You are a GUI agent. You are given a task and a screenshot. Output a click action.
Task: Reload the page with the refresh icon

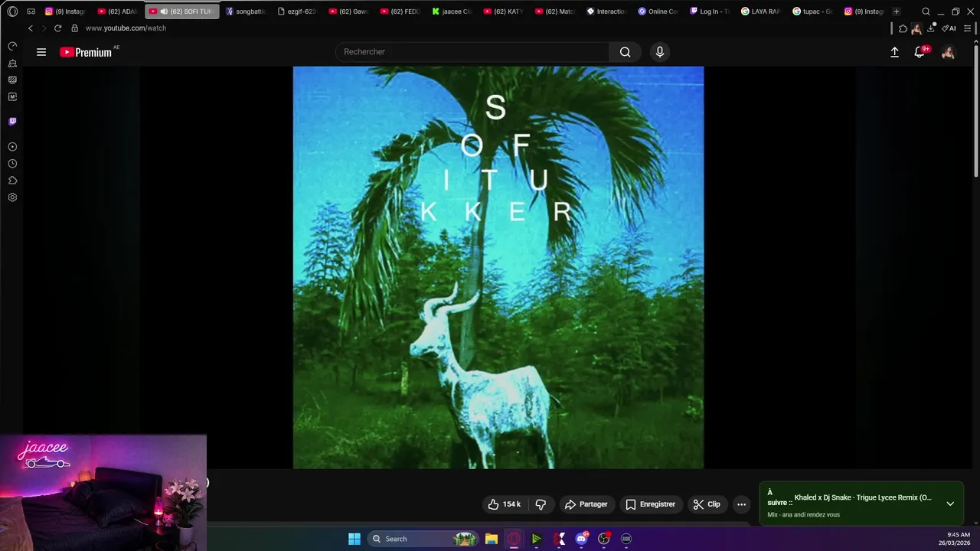57,28
